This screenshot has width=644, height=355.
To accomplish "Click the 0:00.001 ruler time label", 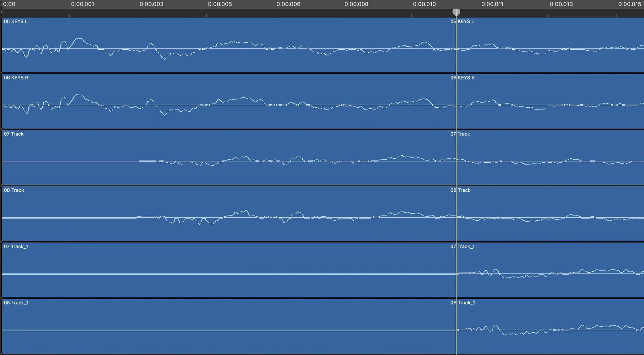I will [83, 4].
